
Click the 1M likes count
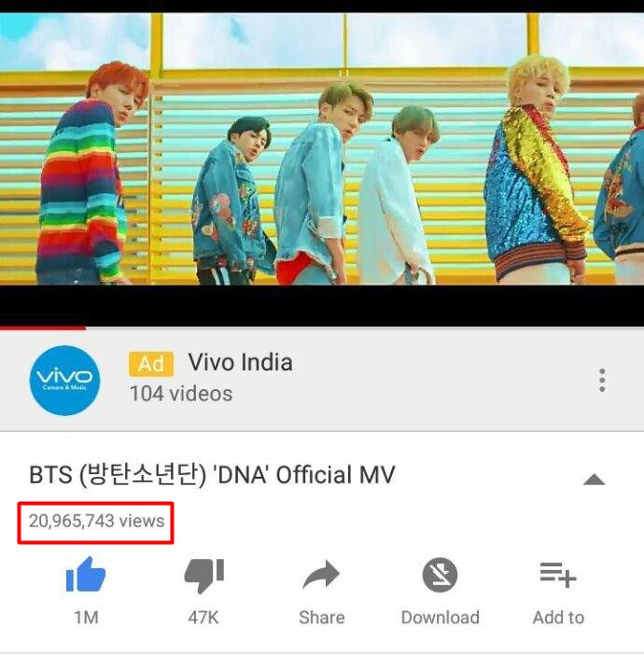pos(86,617)
